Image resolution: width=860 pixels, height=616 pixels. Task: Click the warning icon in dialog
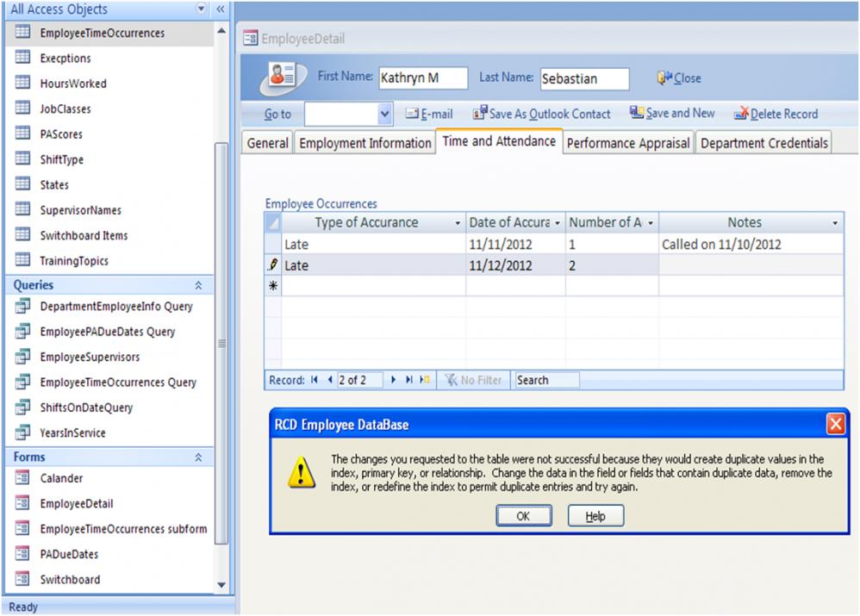302,472
